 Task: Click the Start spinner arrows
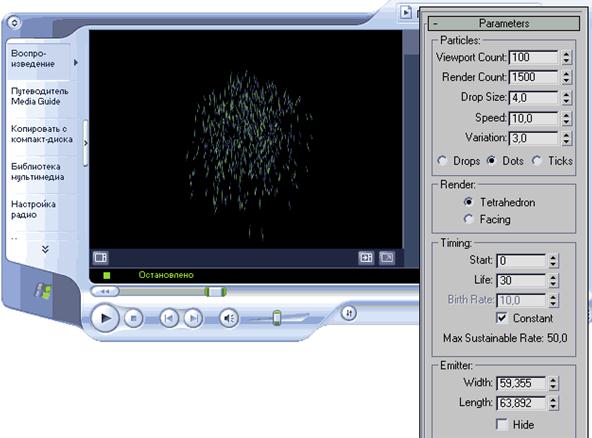[553, 261]
